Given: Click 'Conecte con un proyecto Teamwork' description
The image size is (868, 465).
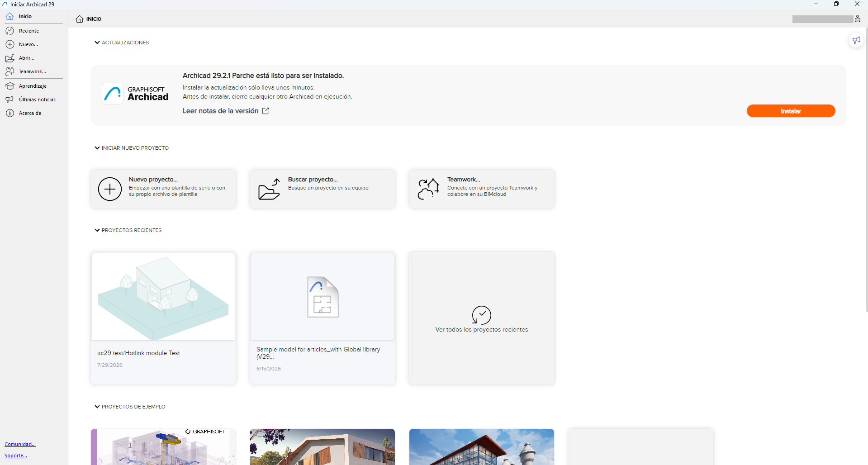Looking at the screenshot, I should click(x=493, y=191).
